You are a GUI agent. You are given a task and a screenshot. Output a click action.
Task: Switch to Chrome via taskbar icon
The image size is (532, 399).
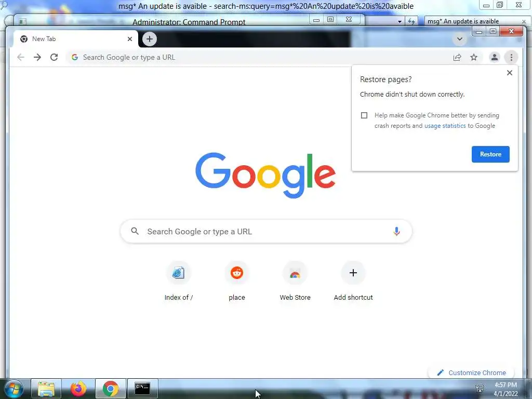click(111, 389)
